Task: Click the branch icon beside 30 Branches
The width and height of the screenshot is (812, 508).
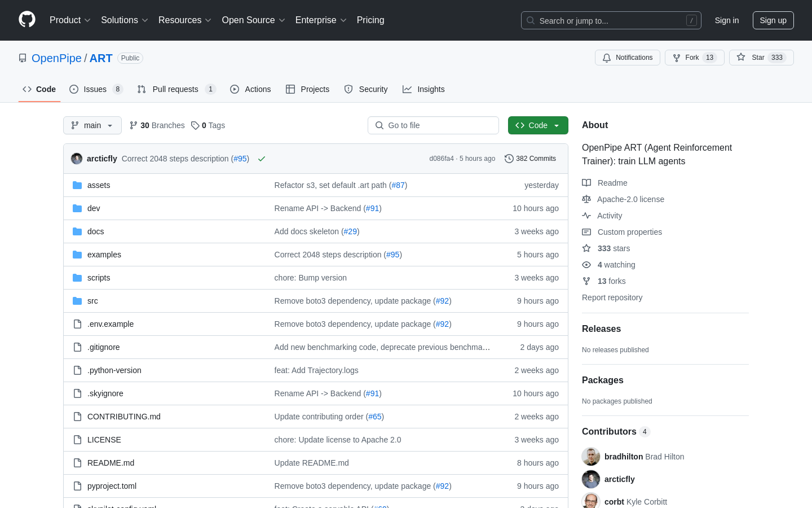Action: [x=134, y=125]
